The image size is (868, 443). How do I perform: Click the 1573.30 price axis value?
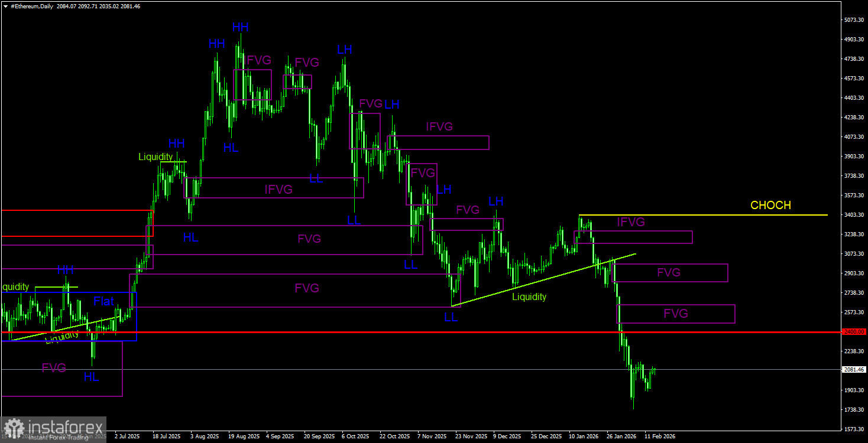point(854,429)
